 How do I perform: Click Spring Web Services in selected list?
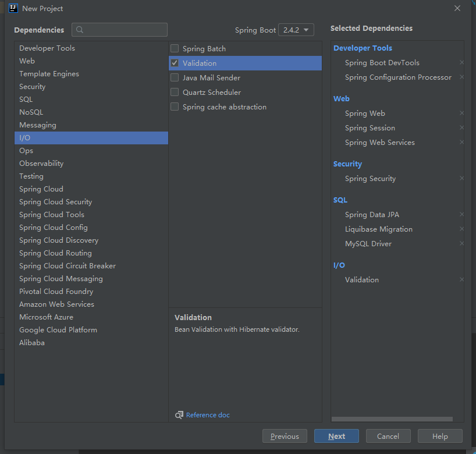tap(380, 143)
